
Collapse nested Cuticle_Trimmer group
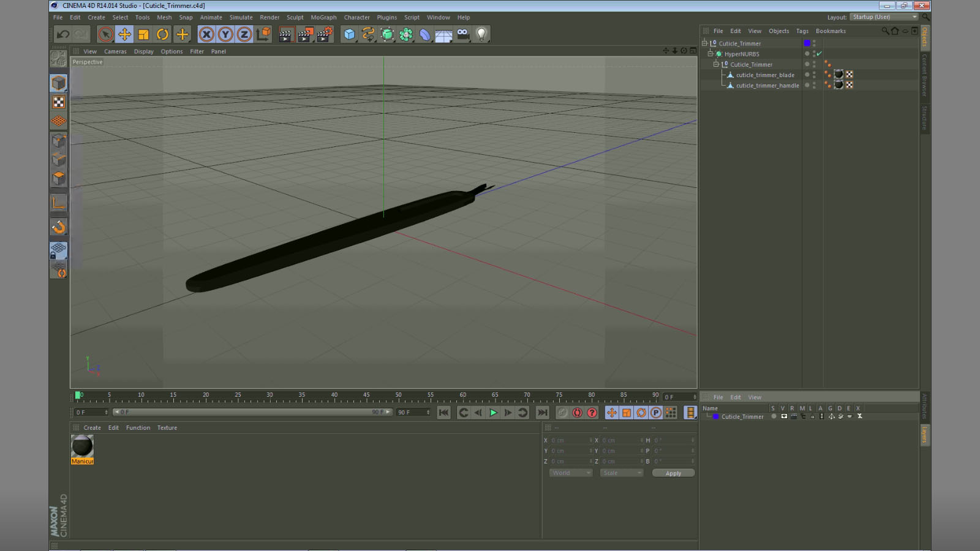pyautogui.click(x=716, y=64)
